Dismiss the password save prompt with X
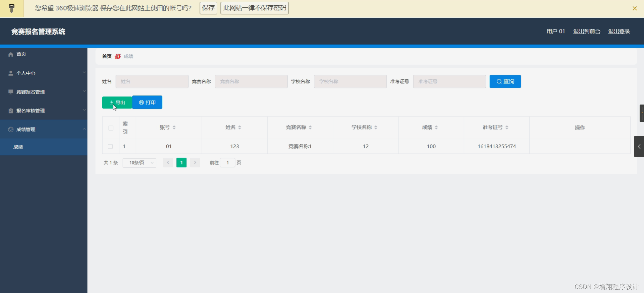This screenshot has height=293, width=644. pos(635,8)
